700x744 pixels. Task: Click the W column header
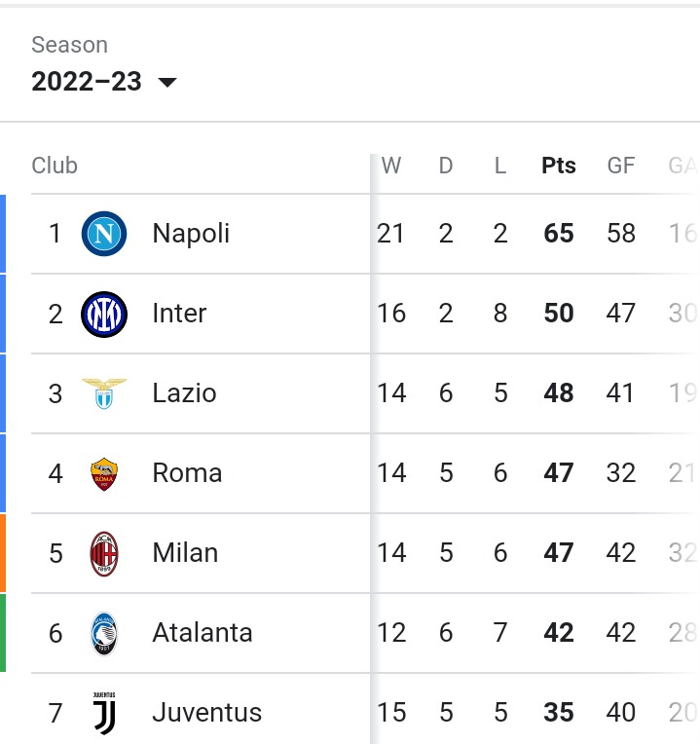tap(391, 166)
